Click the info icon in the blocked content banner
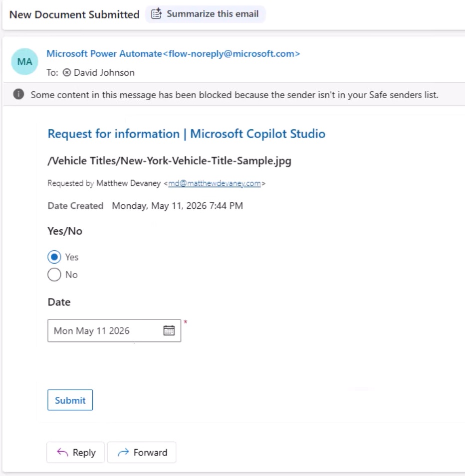Screen dimensions: 465x476 [x=18, y=94]
